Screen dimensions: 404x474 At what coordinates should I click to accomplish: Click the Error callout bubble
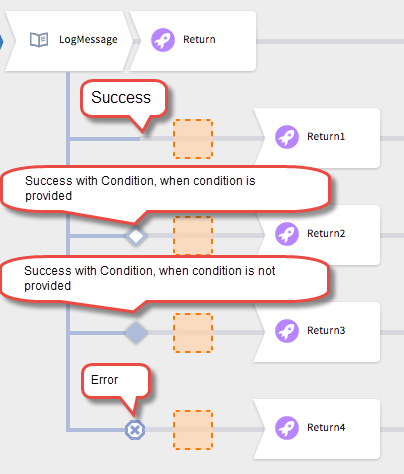116,381
